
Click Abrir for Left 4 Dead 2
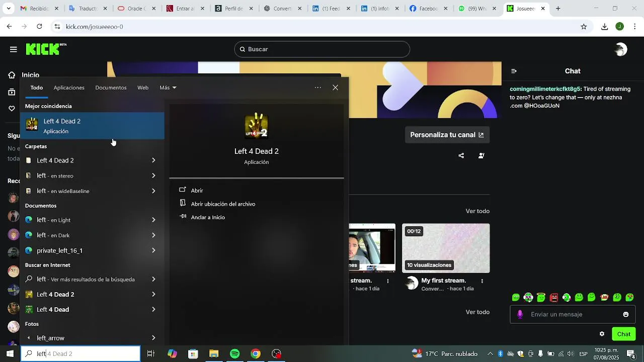(197, 191)
